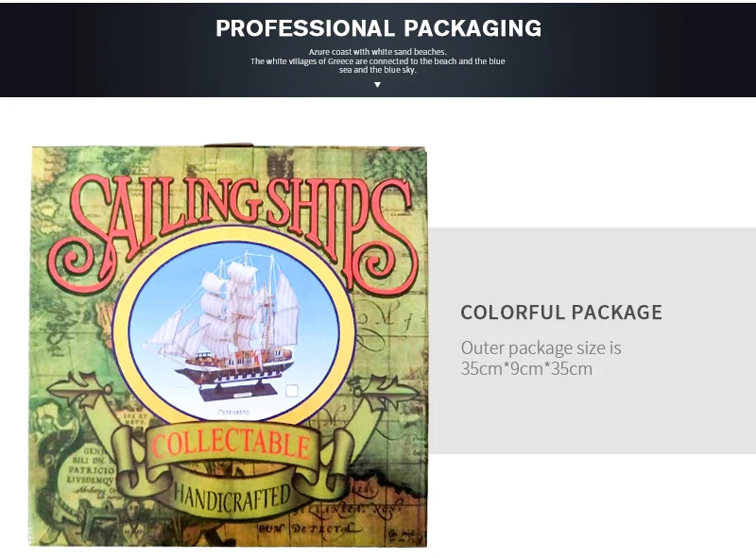756x558 pixels.
Task: Click the HANDICRAFTED ribbon text
Action: point(232,497)
